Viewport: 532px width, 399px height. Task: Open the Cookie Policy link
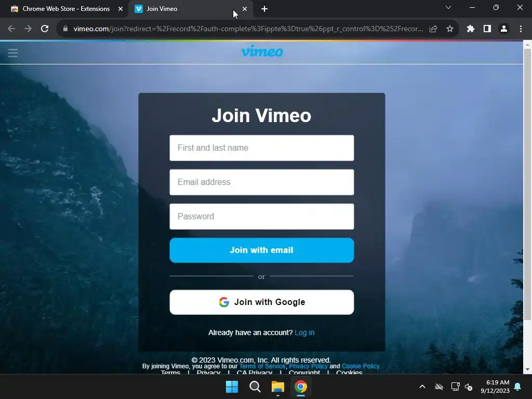click(x=361, y=366)
